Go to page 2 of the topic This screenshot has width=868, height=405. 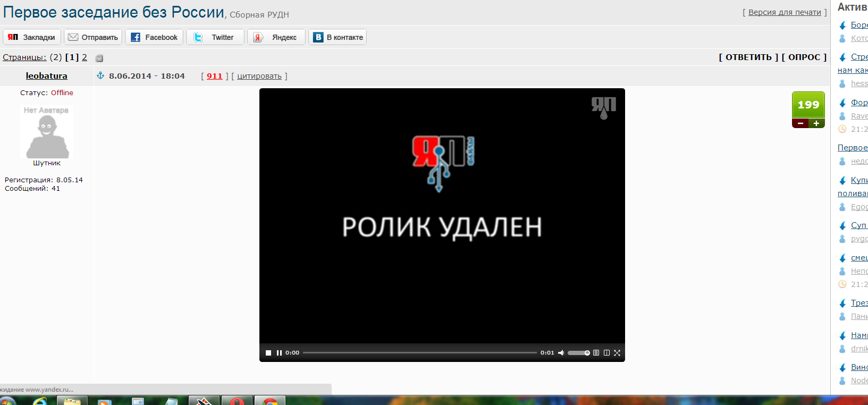85,57
